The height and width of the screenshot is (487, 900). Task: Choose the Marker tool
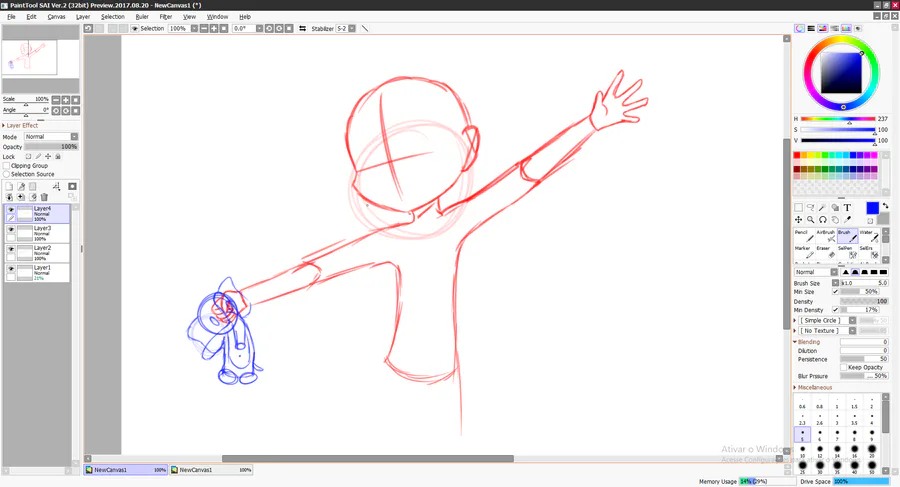[x=804, y=252]
